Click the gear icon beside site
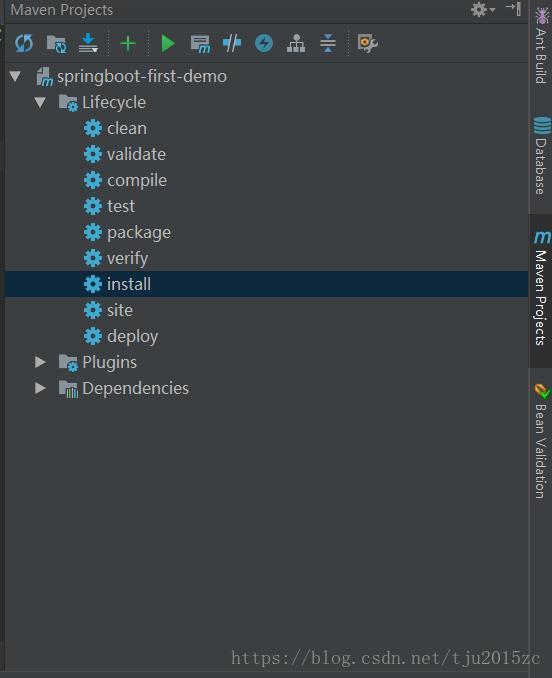 (x=93, y=310)
